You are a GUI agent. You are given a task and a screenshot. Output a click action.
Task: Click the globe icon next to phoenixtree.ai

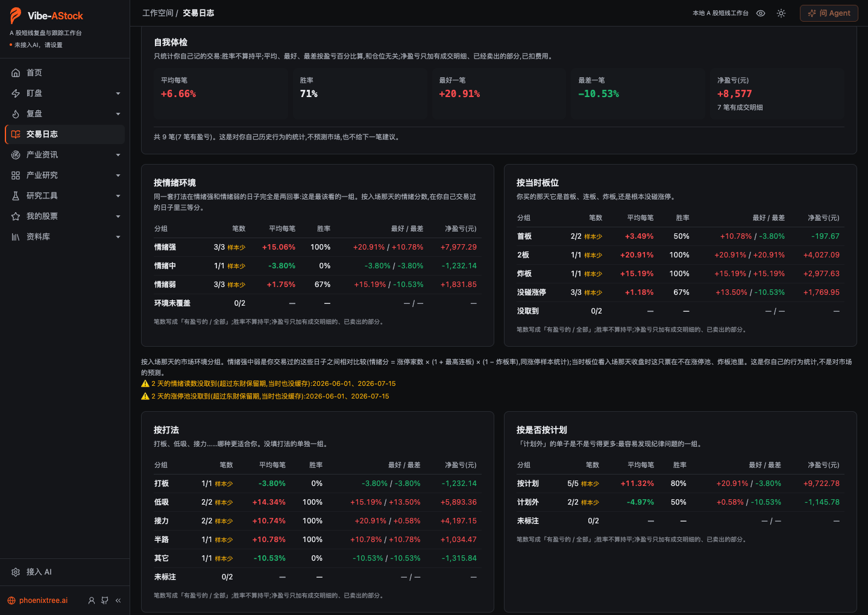(11, 601)
